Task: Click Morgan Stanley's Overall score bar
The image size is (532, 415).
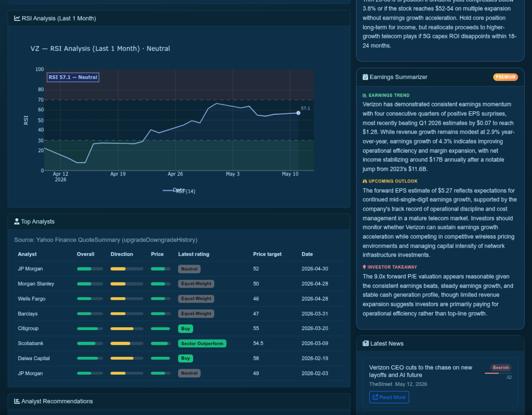Action: click(x=90, y=284)
